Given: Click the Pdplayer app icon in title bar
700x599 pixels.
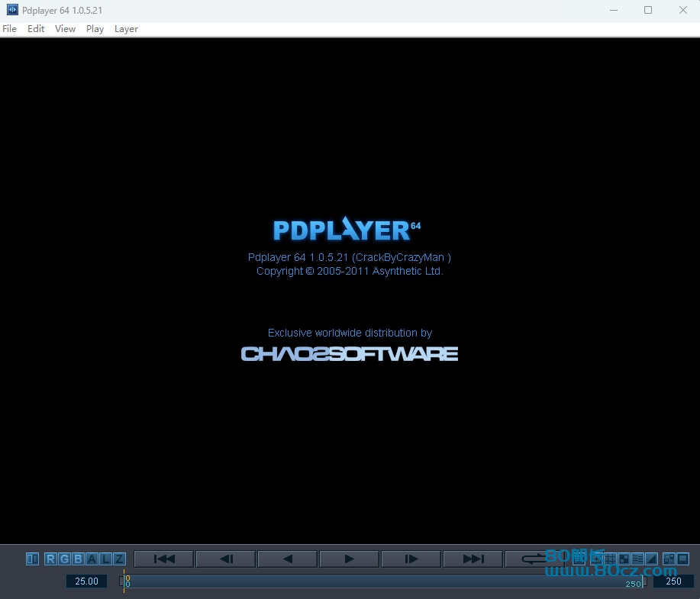Looking at the screenshot, I should (x=12, y=10).
